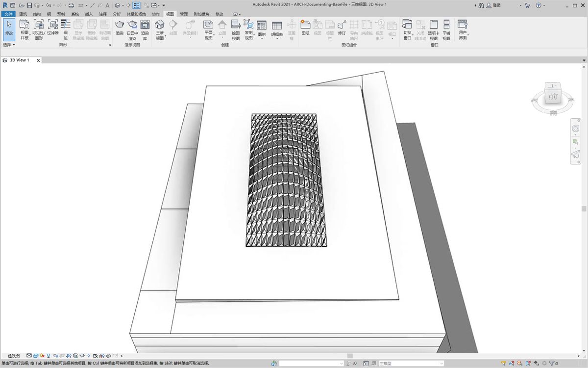Toggle 细线 thin lines in ribbon

(66, 29)
